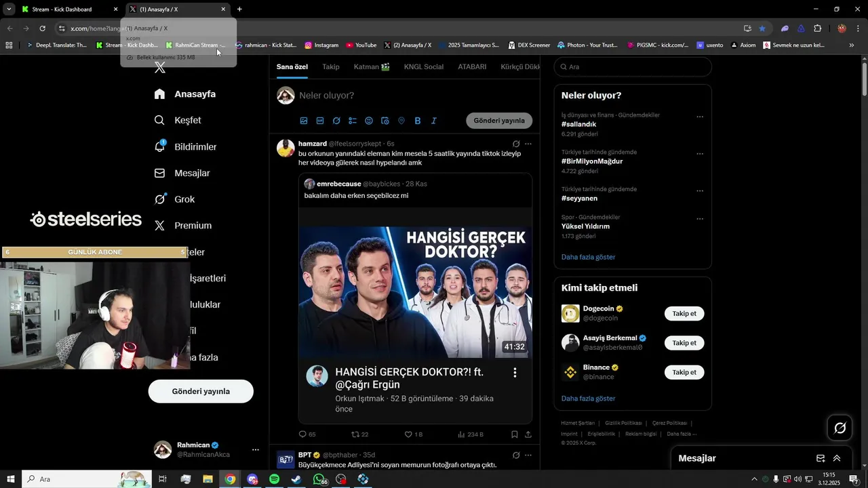Open Bildirimler notifications with bell badge

coord(185,146)
